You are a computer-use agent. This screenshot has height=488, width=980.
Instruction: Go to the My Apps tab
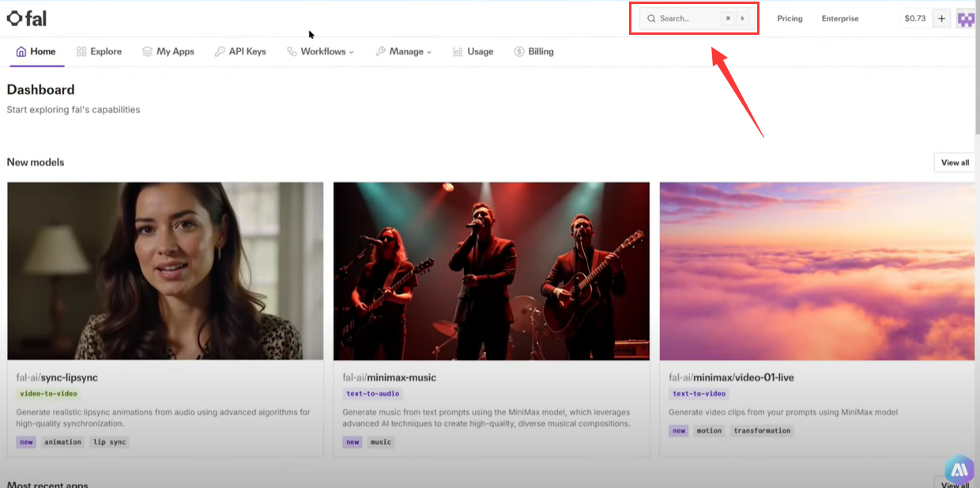pyautogui.click(x=168, y=51)
